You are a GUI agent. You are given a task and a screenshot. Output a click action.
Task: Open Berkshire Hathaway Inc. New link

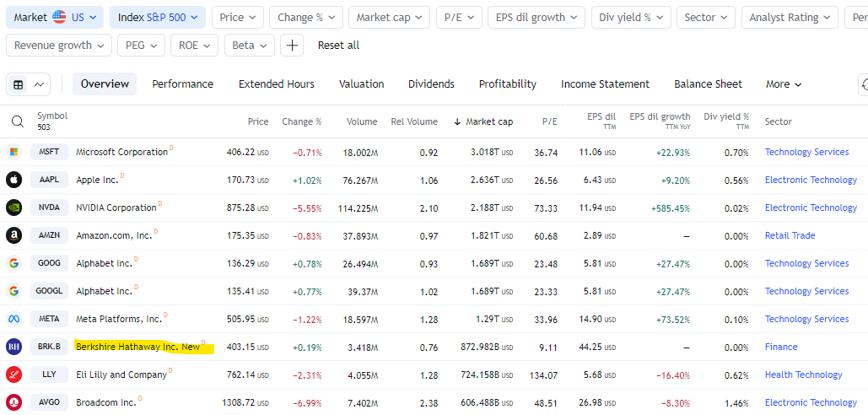tap(138, 347)
